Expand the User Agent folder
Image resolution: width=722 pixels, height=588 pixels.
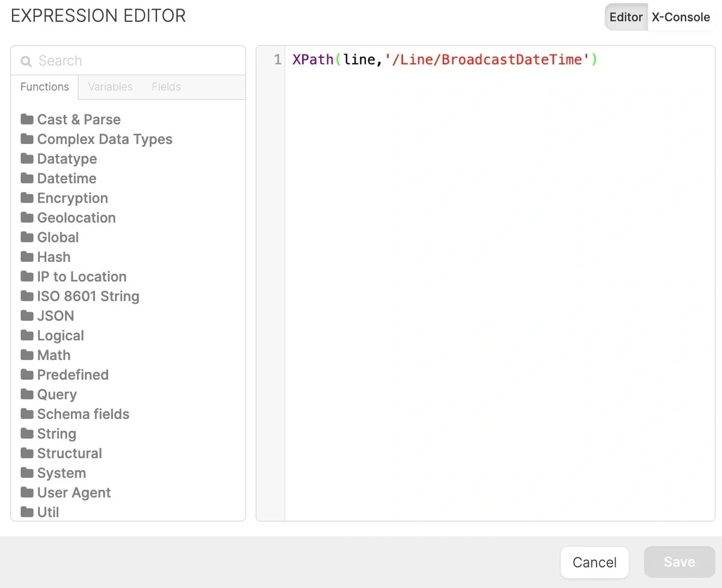point(66,492)
